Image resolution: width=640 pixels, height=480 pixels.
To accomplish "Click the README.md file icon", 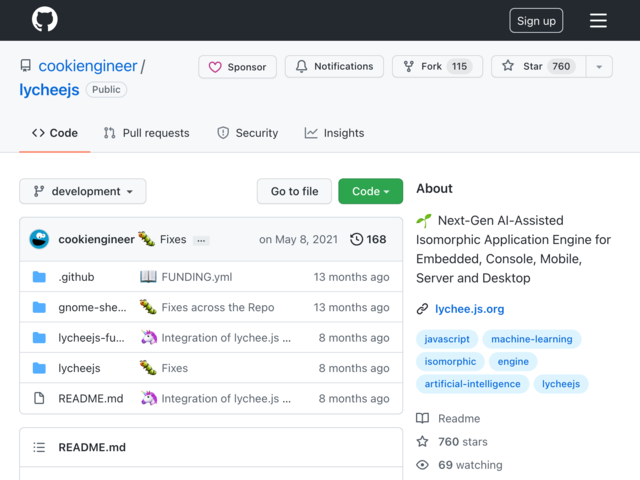I will [x=39, y=398].
